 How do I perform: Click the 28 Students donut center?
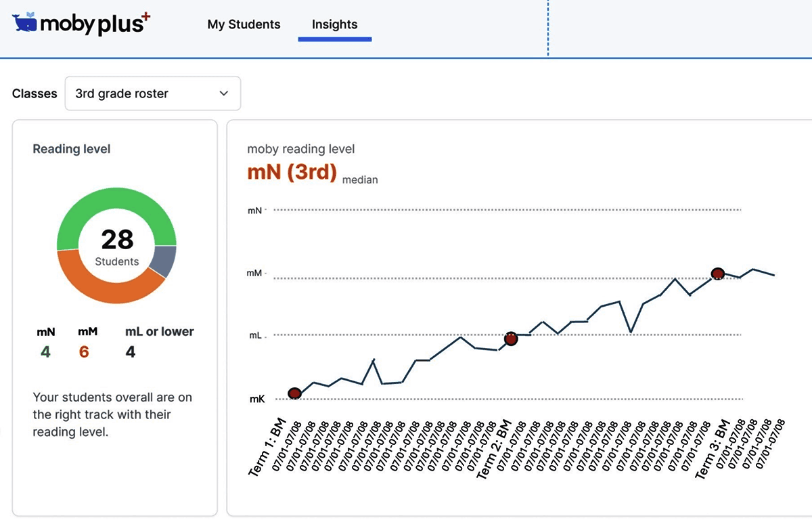(x=117, y=246)
